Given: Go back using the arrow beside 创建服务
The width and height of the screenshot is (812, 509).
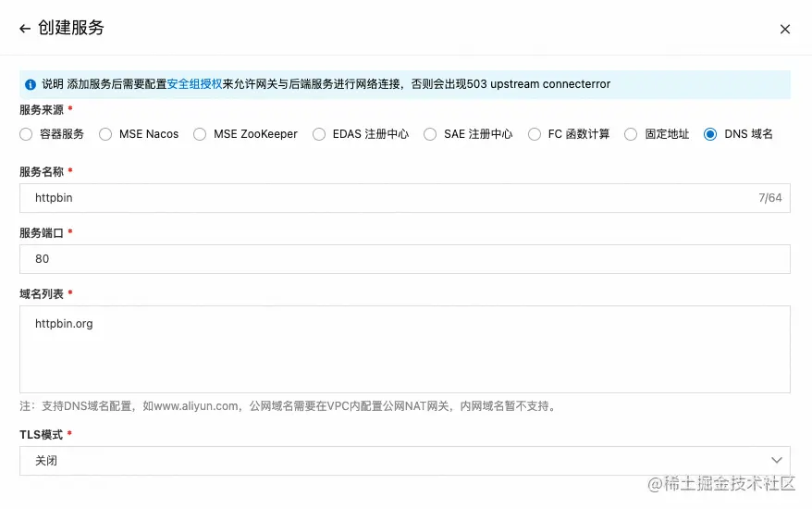Looking at the screenshot, I should click(25, 29).
